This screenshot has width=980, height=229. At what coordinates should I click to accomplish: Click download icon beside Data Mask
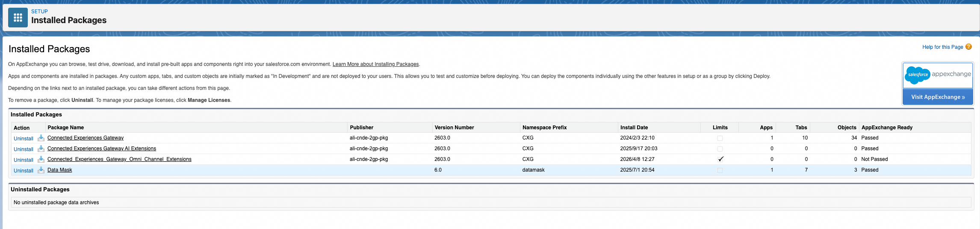[41, 170]
